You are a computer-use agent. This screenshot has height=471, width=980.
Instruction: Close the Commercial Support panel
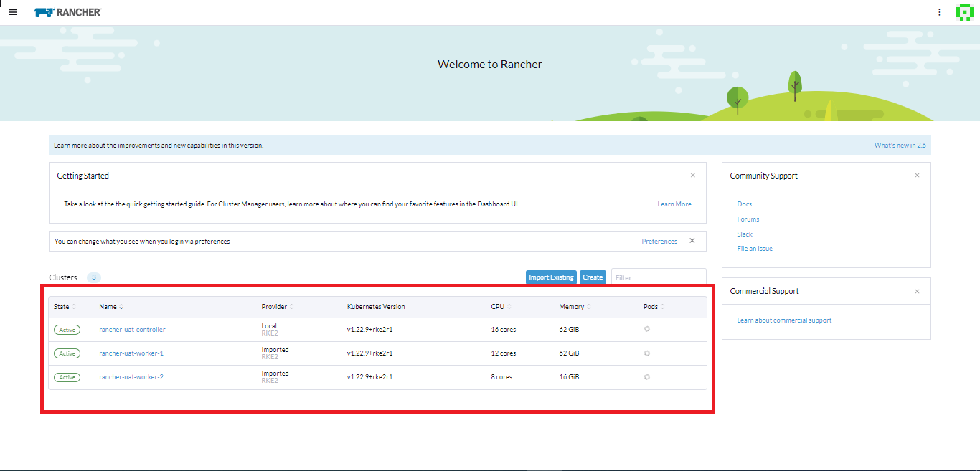tap(917, 292)
